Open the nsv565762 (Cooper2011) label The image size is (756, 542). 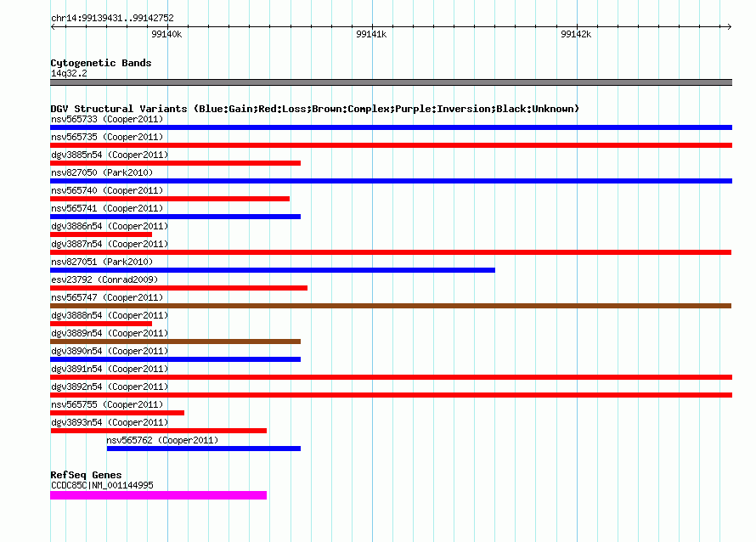click(x=162, y=440)
